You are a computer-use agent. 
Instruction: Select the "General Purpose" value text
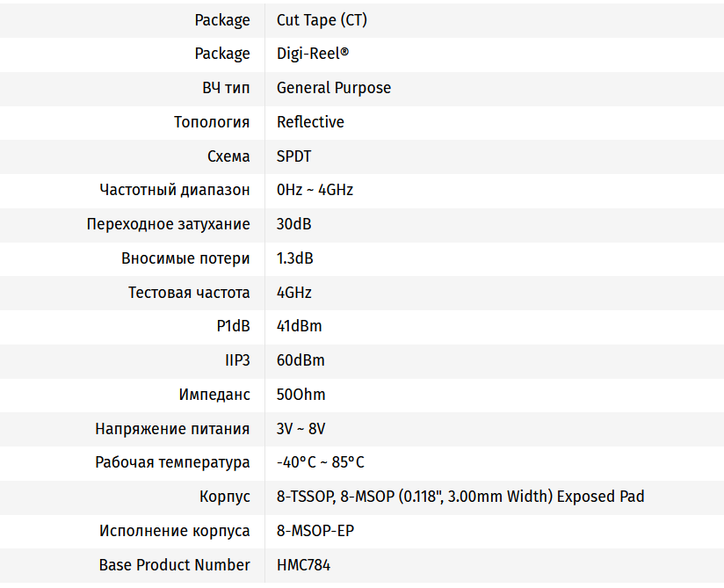(334, 88)
